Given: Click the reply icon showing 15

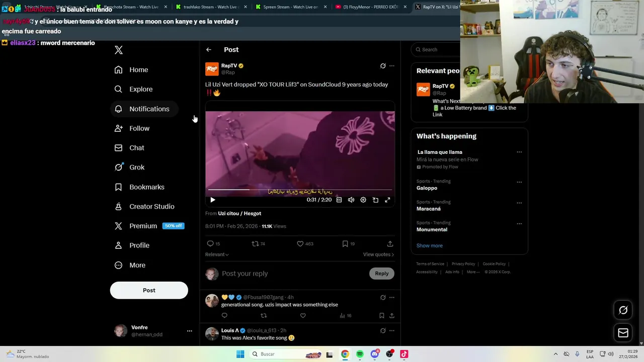Looking at the screenshot, I should 210,244.
